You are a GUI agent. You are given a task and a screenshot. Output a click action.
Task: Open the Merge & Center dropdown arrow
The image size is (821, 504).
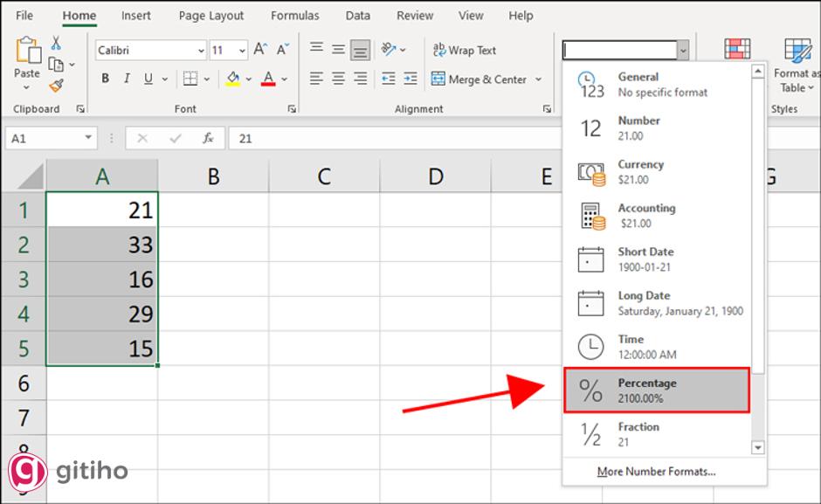[x=538, y=79]
